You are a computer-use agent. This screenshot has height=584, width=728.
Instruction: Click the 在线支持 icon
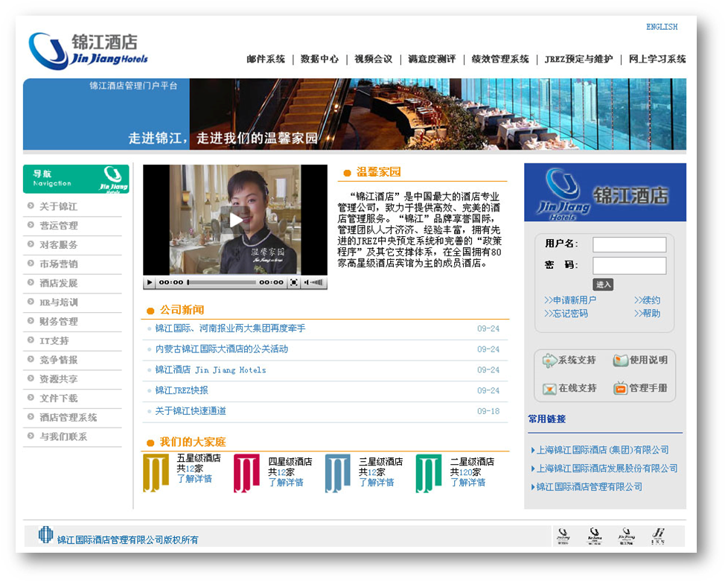(549, 388)
